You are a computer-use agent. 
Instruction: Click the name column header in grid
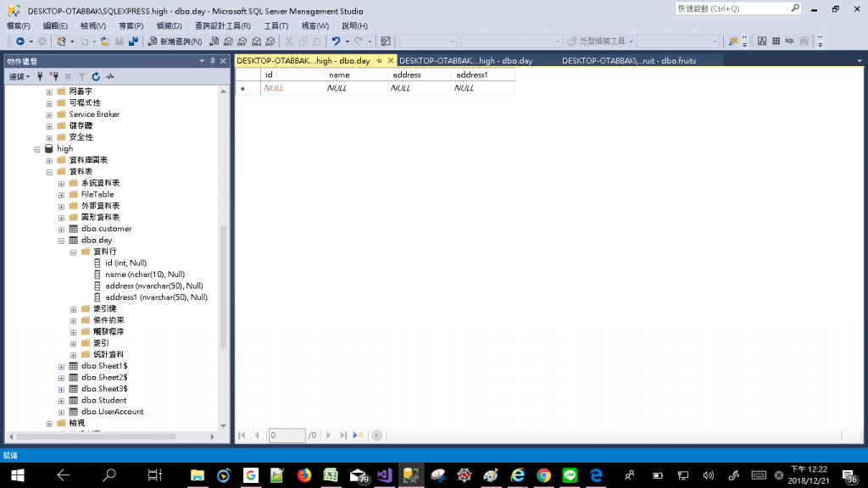click(356, 75)
